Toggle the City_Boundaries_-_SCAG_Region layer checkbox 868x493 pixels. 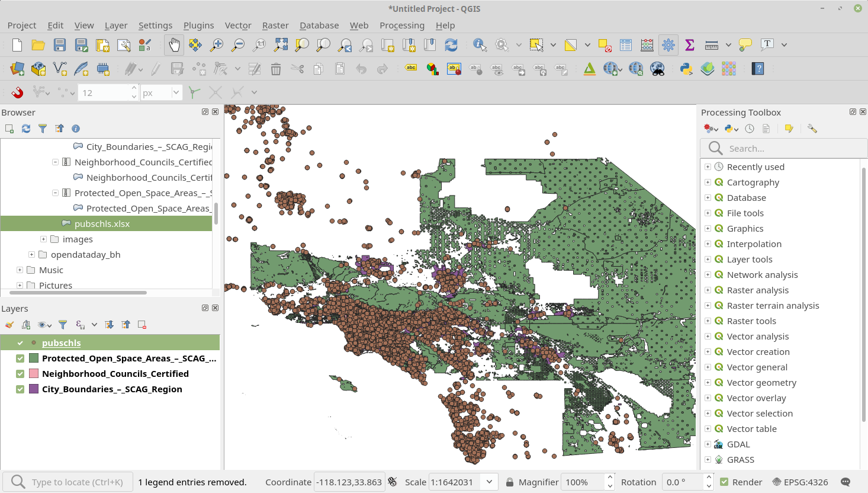pos(20,389)
